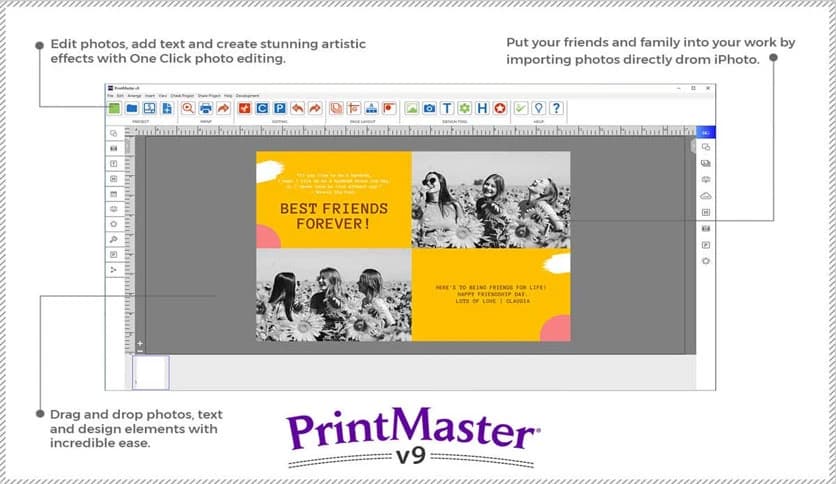Click the blue camera photo icon
Screen dimensions: 836x484
point(429,108)
